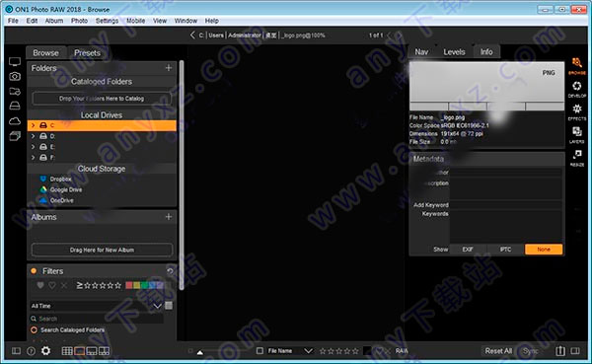The height and width of the screenshot is (364, 592).
Task: Switch to the Nav tab
Action: (421, 51)
